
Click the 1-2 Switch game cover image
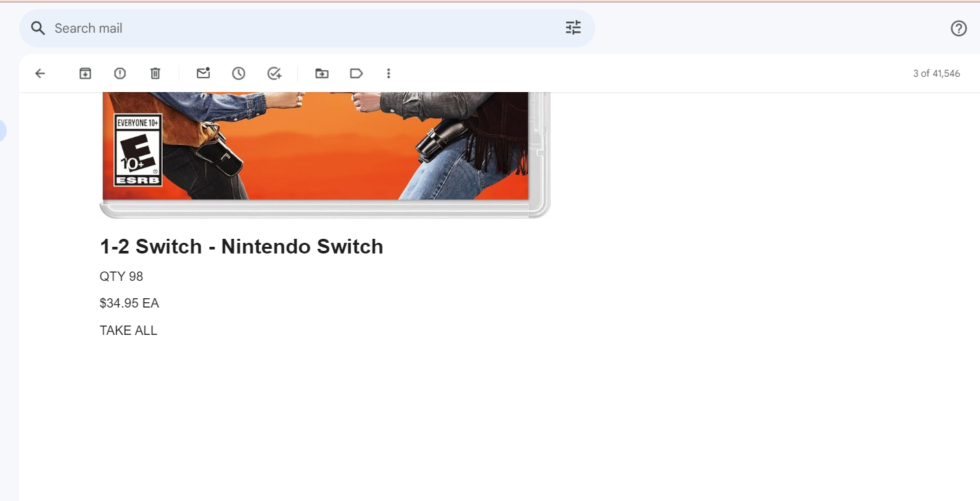click(325, 155)
